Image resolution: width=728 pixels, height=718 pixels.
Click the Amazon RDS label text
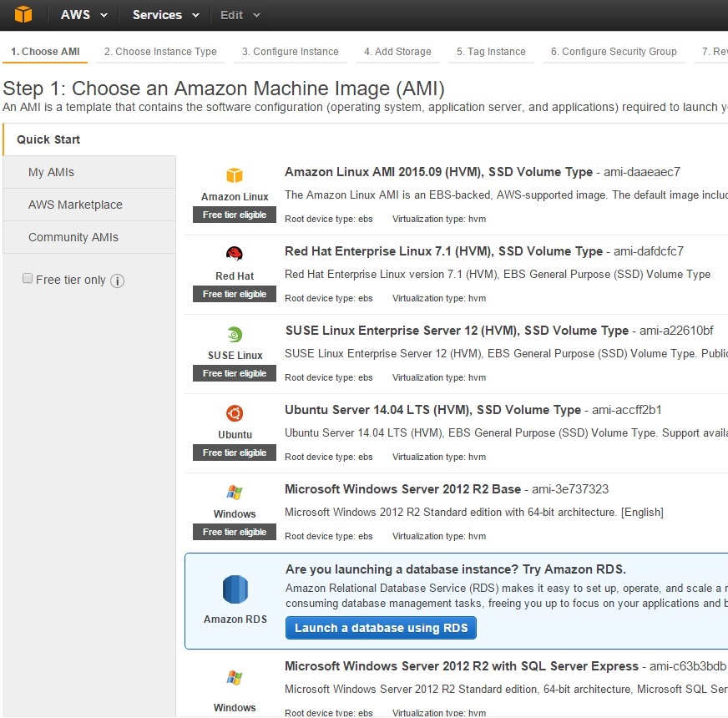(x=235, y=619)
